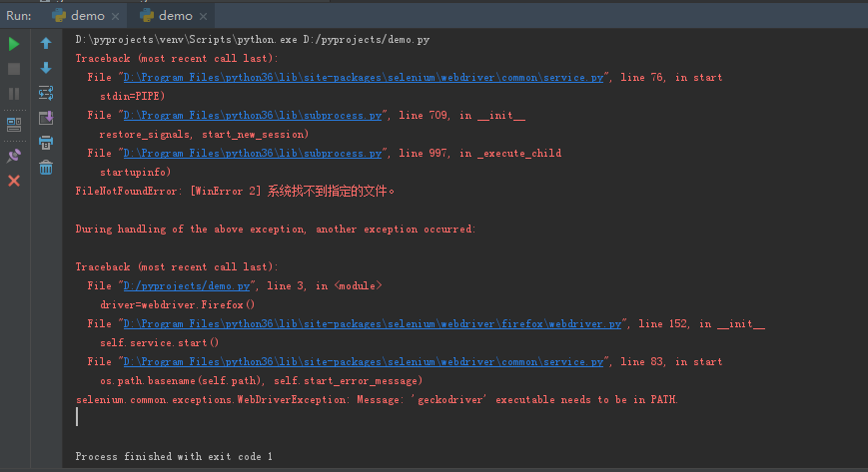The image size is (868, 472).
Task: Close the second demo tab
Action: 204,16
